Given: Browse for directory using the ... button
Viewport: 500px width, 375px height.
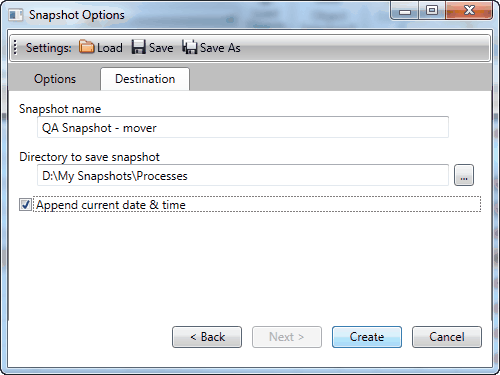Looking at the screenshot, I should click(464, 175).
